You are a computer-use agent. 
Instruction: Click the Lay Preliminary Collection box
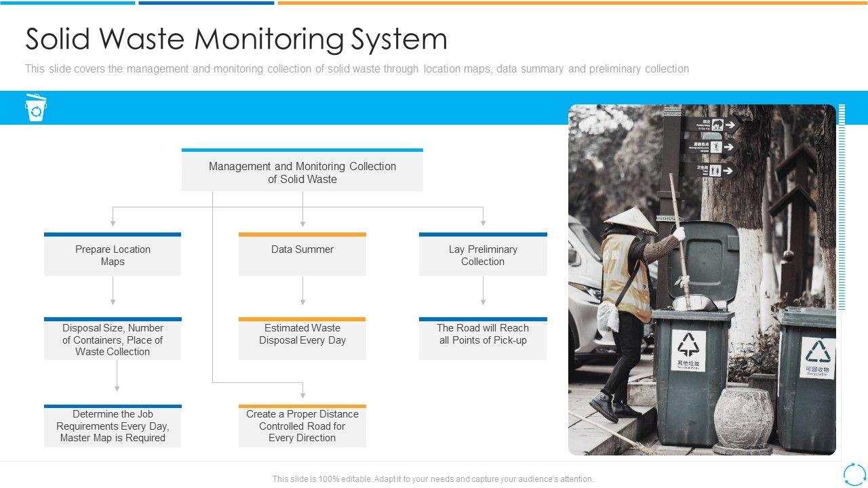tap(483, 256)
